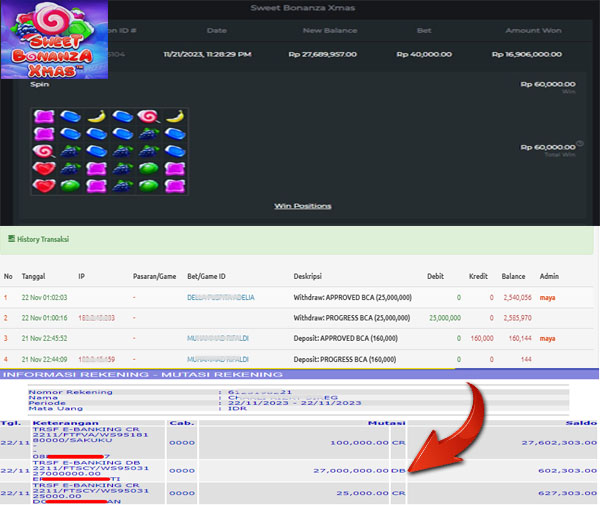This screenshot has width=600, height=505.
Task: Click the 22 Nov 01:00:16 date cell
Action: (44, 318)
